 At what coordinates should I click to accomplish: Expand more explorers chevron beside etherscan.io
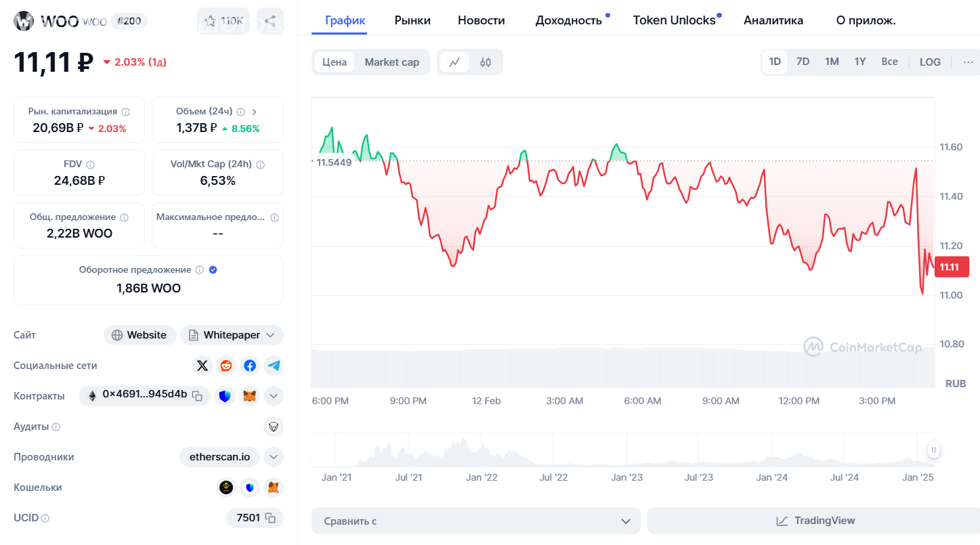point(274,457)
